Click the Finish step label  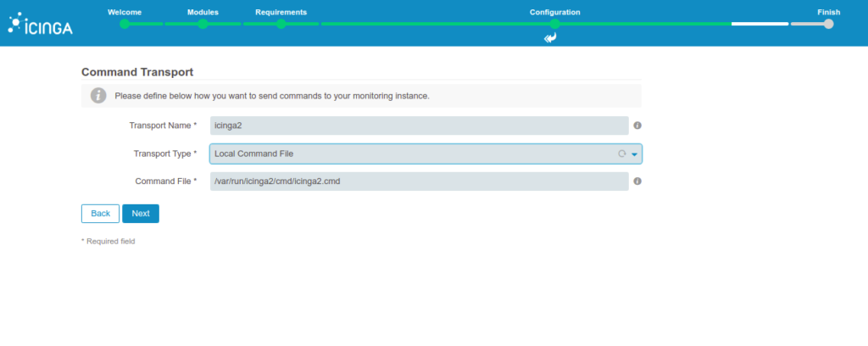click(x=829, y=12)
